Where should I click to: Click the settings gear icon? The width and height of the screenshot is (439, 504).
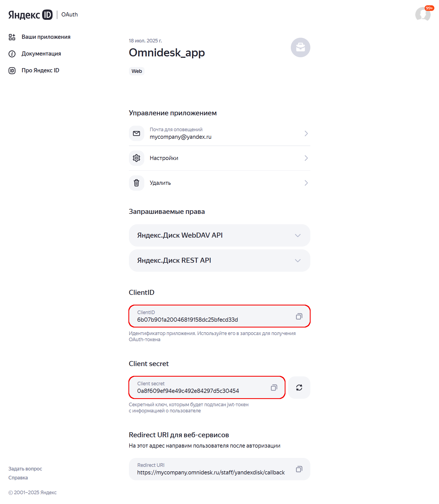[136, 158]
